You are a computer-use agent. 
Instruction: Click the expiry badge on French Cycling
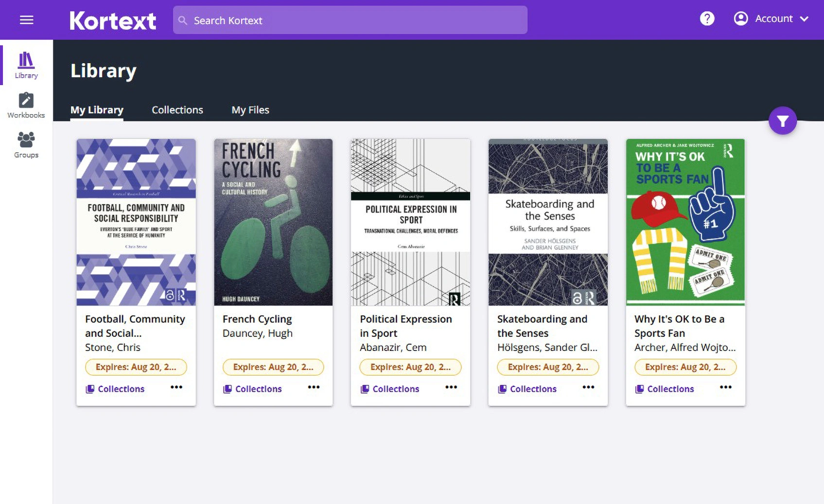[273, 367]
